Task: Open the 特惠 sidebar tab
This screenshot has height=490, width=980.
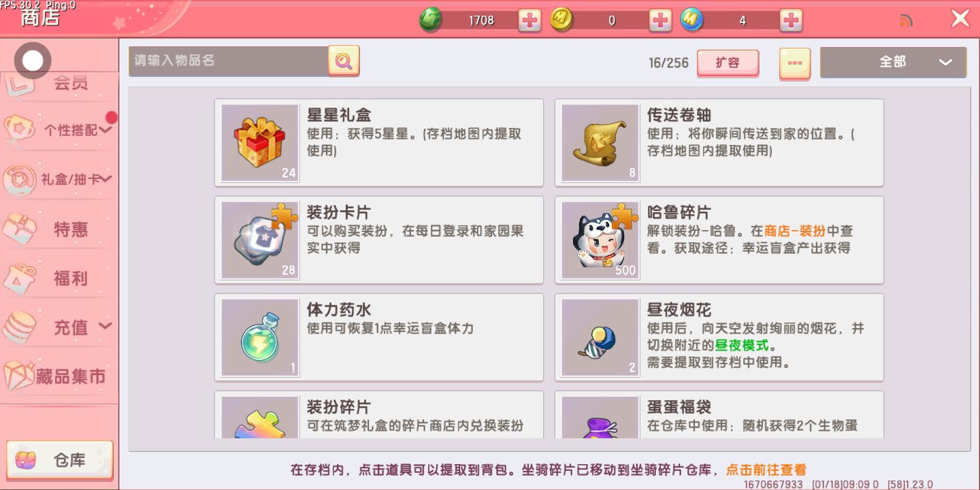Action: (x=59, y=229)
